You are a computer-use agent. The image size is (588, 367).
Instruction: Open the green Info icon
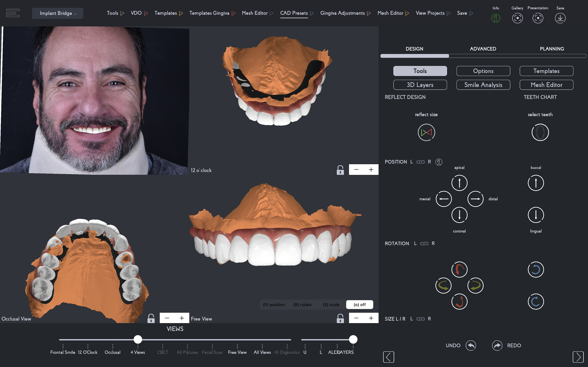pyautogui.click(x=496, y=18)
